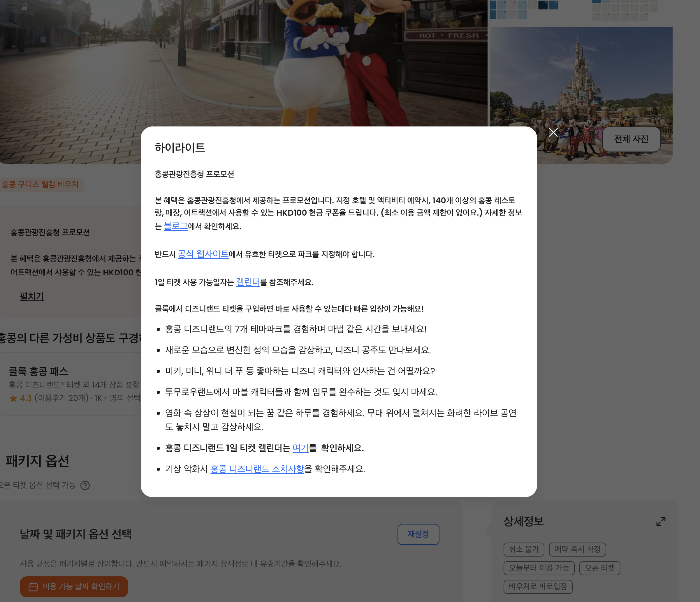This screenshot has height=602, width=700.
Task: Click the 취소 불가 info tag
Action: click(524, 549)
